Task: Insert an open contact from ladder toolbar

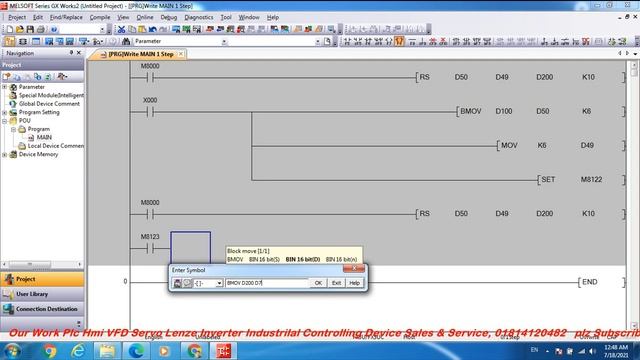Action: (x=347, y=41)
